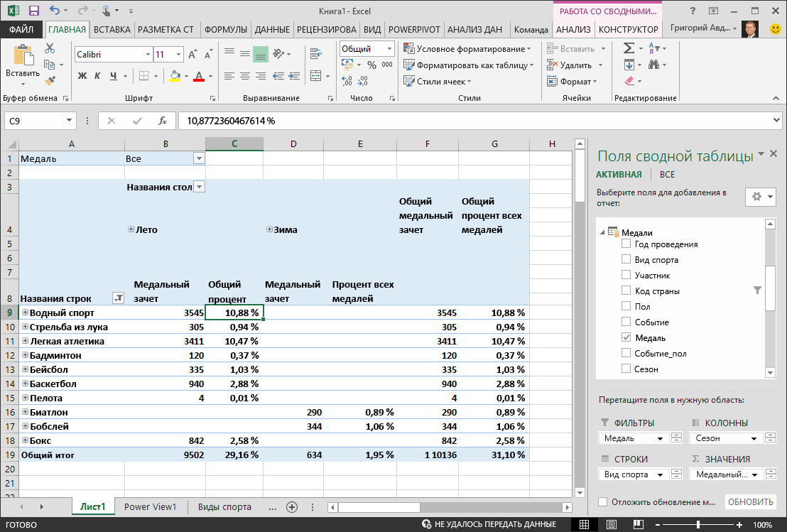Screen dimensions: 787x532
Task: Click the AutoSum sigma icon
Action: [629, 48]
